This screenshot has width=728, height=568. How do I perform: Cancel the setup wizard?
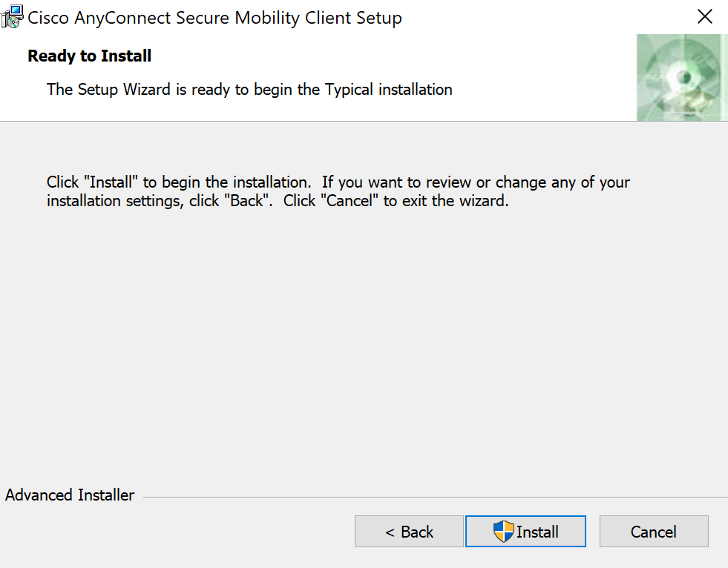coord(654,532)
